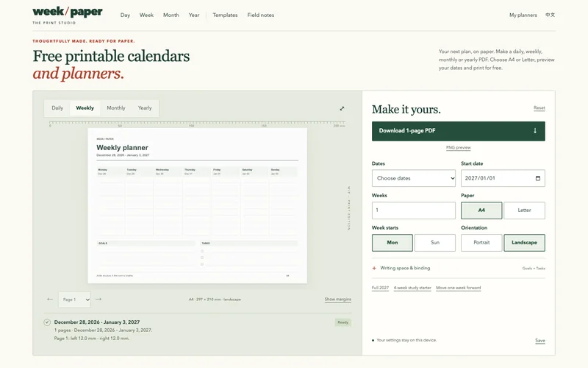
Task: Apply the 4-week study starter preset
Action: point(412,288)
